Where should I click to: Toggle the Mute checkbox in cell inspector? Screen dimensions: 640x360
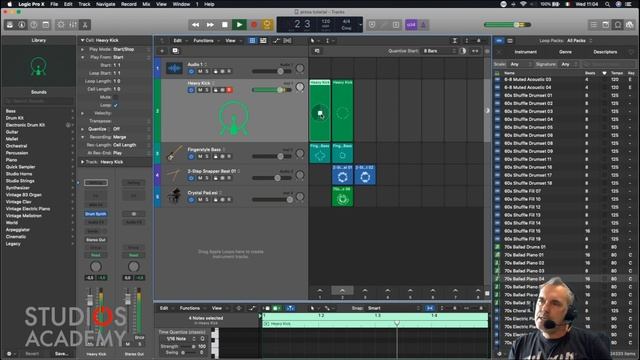point(116,97)
